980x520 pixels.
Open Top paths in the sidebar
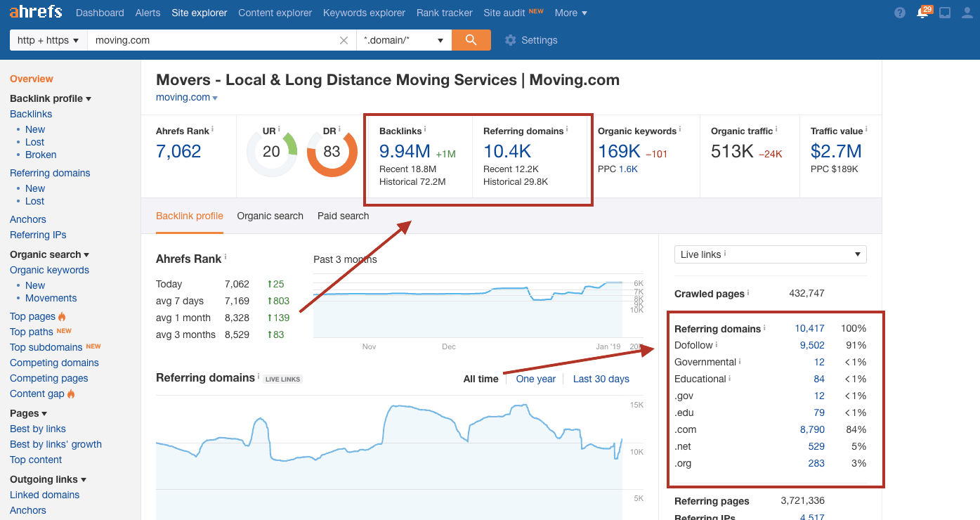pos(32,332)
